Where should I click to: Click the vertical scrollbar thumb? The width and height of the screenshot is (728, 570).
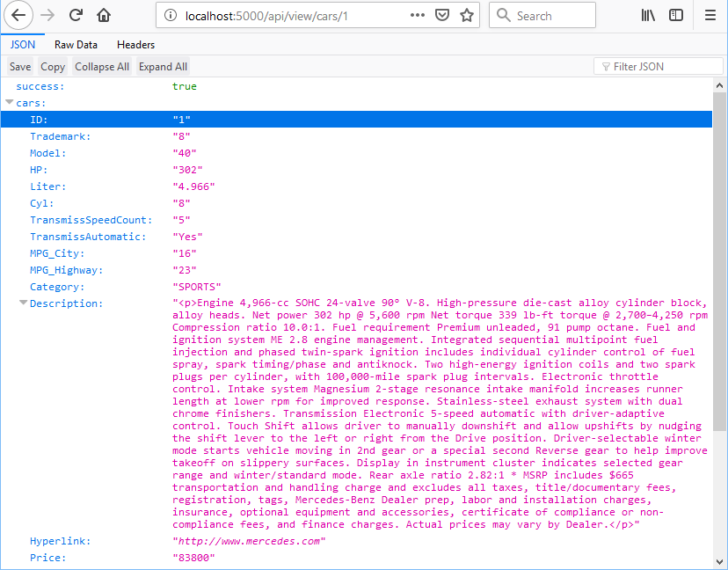(719, 261)
